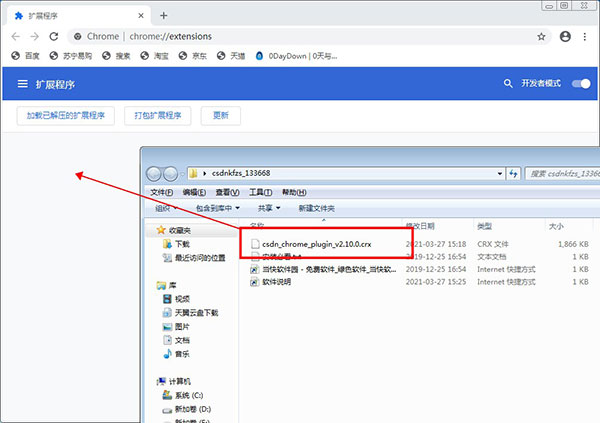Toggle the 开发者模式 switch
Image resolution: width=600 pixels, height=423 pixels.
581,84
